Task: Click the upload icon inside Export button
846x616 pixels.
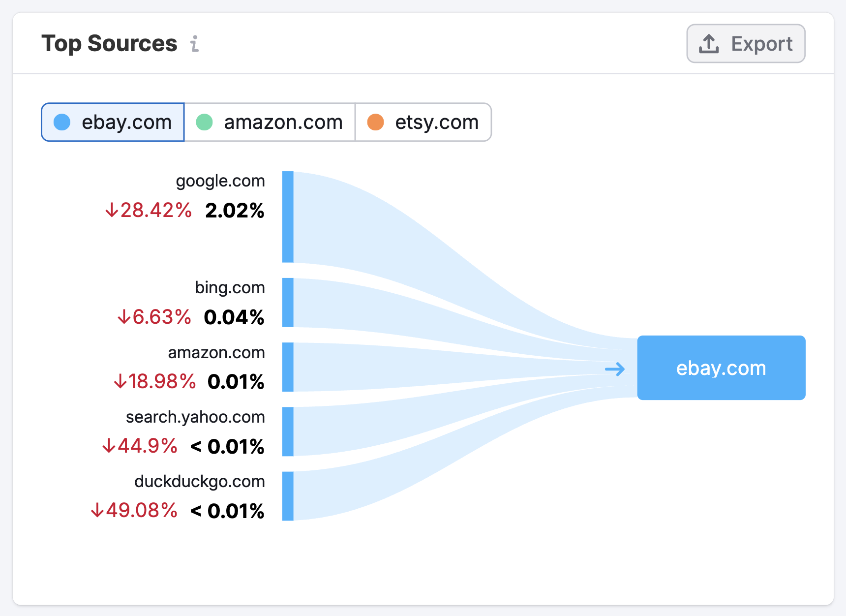Action: click(x=708, y=43)
